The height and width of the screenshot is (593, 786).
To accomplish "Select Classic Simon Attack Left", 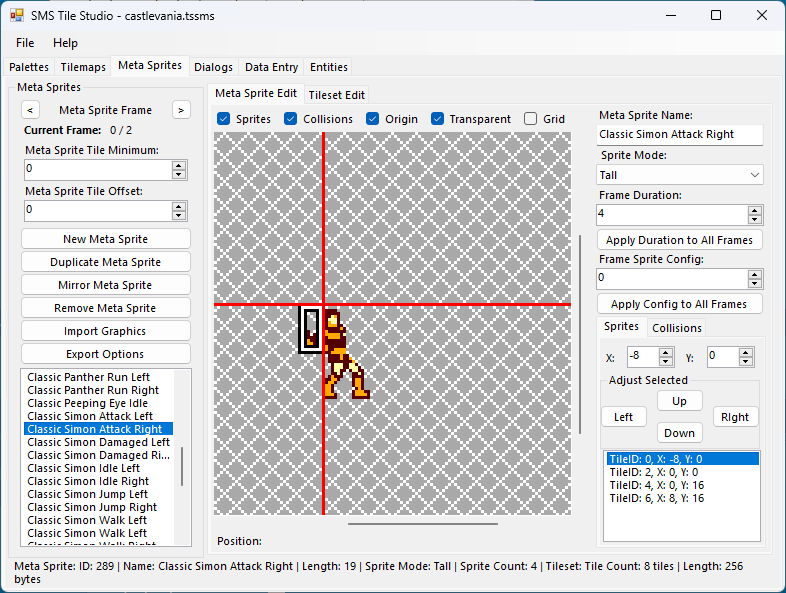I will click(90, 416).
